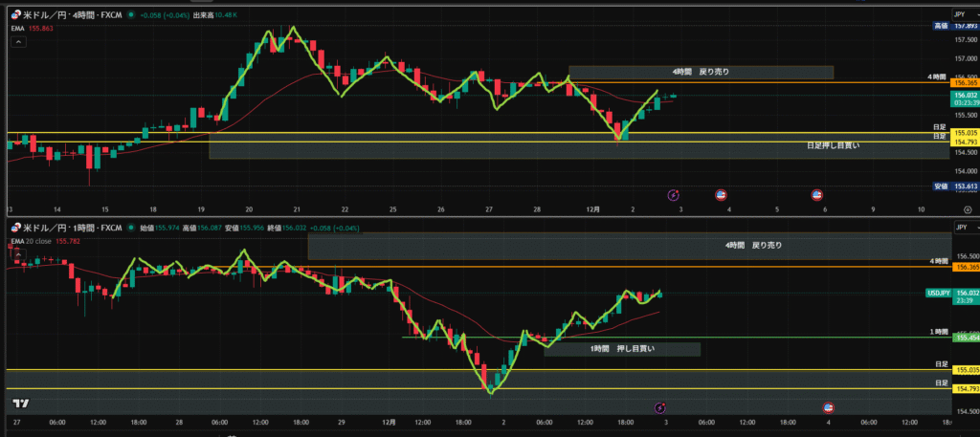Click the USD/JPY flag symbol icon, 4-hour chart
Image resolution: width=980 pixels, height=437 pixels.
(x=15, y=15)
